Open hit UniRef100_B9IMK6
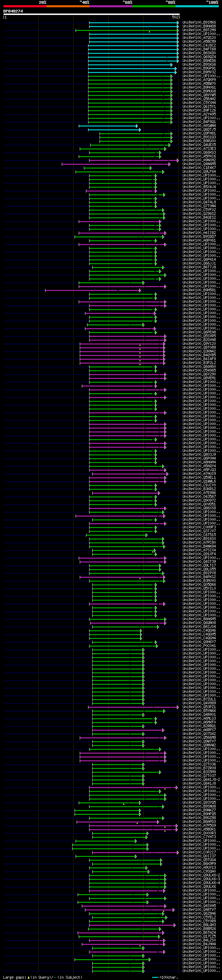 [x=199, y=23]
